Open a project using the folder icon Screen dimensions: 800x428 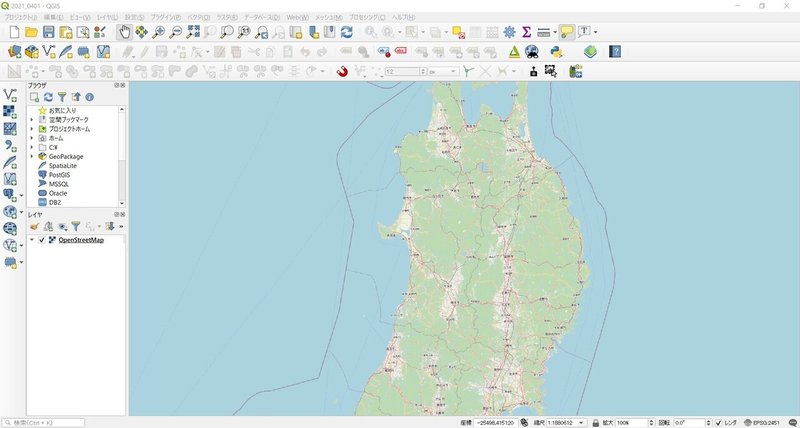32,32
